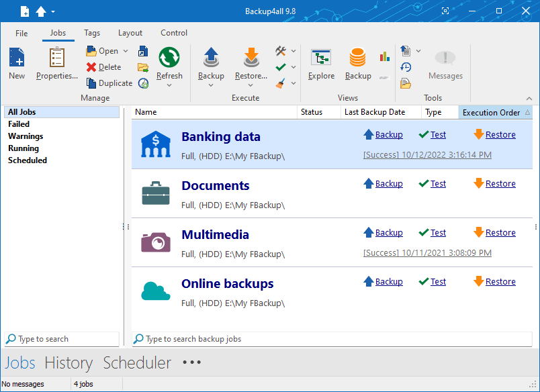Open the File menu tab
Image resolution: width=540 pixels, height=392 pixels.
(x=21, y=34)
